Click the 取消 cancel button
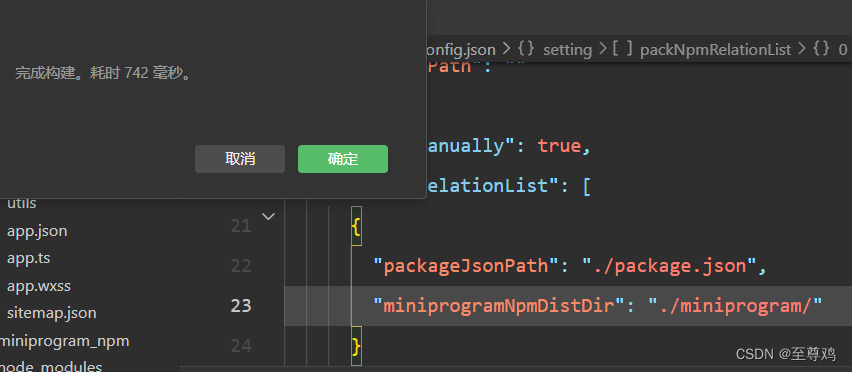This screenshot has width=852, height=372. pyautogui.click(x=240, y=159)
